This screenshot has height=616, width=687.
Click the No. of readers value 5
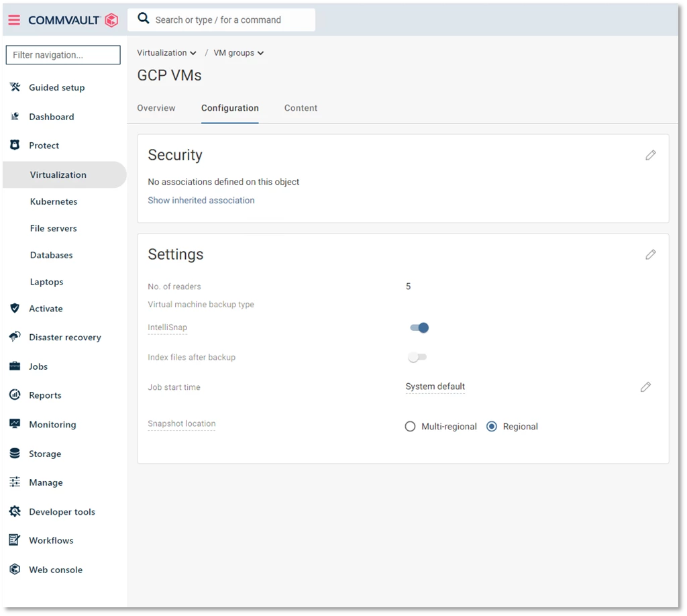point(408,286)
